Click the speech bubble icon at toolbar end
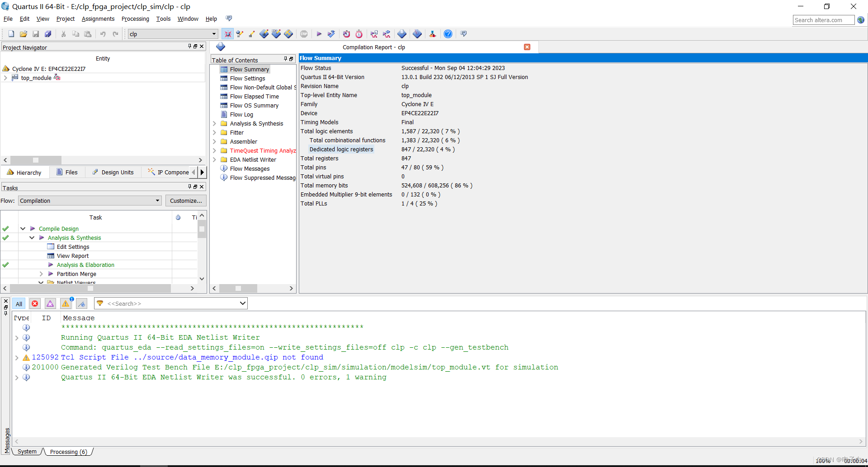Viewport: 868px width, 467px height. (x=464, y=34)
